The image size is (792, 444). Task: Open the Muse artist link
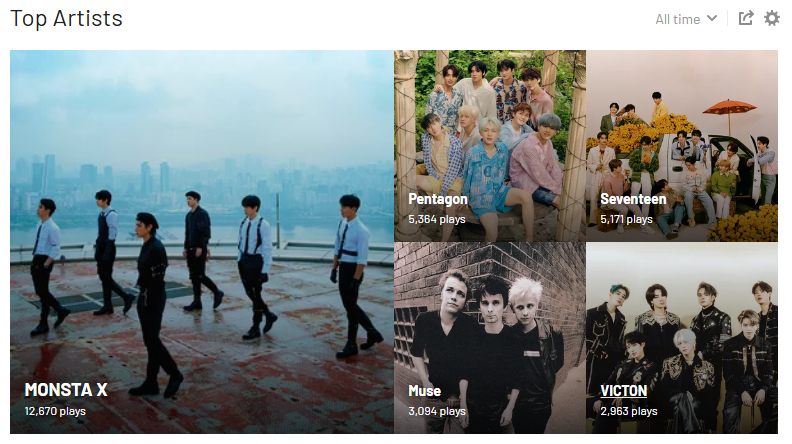click(x=424, y=391)
